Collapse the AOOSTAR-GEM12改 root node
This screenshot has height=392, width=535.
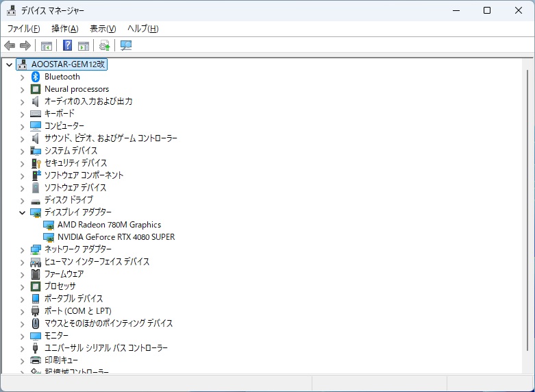point(9,64)
